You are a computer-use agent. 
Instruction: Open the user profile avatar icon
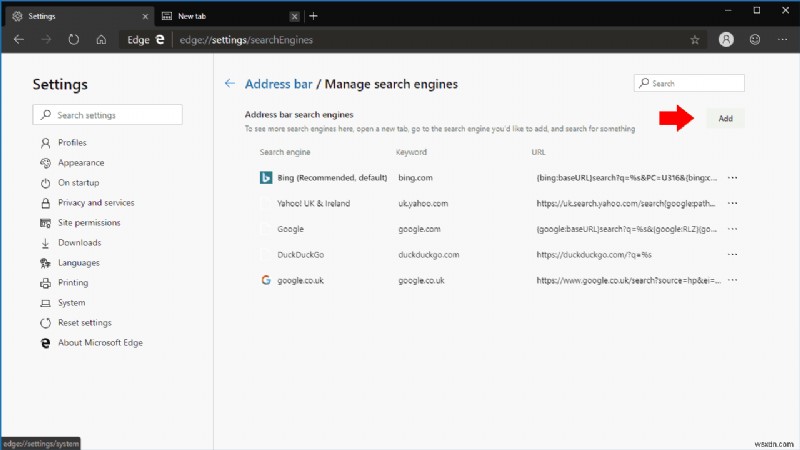pyautogui.click(x=726, y=39)
